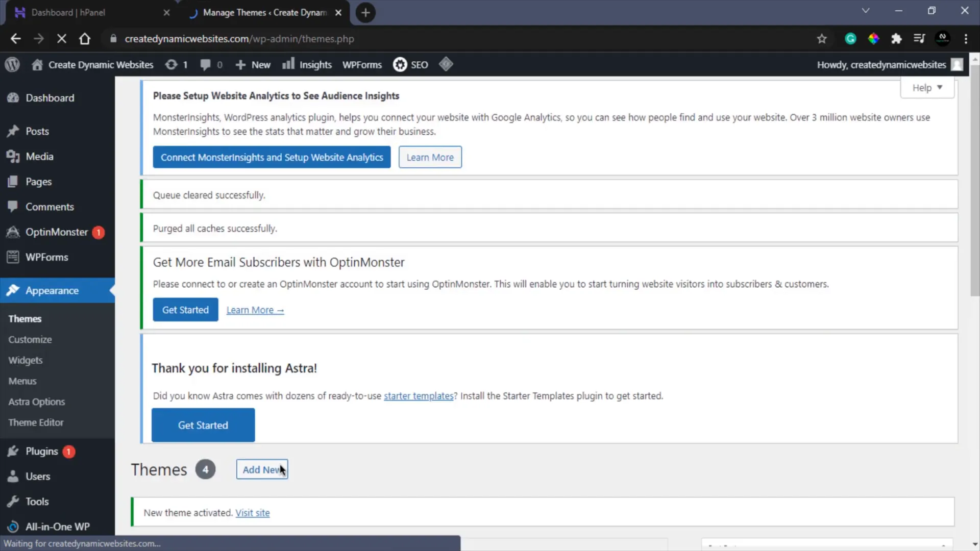Viewport: 980px width, 551px height.
Task: Open a new browser tab
Action: pyautogui.click(x=365, y=12)
